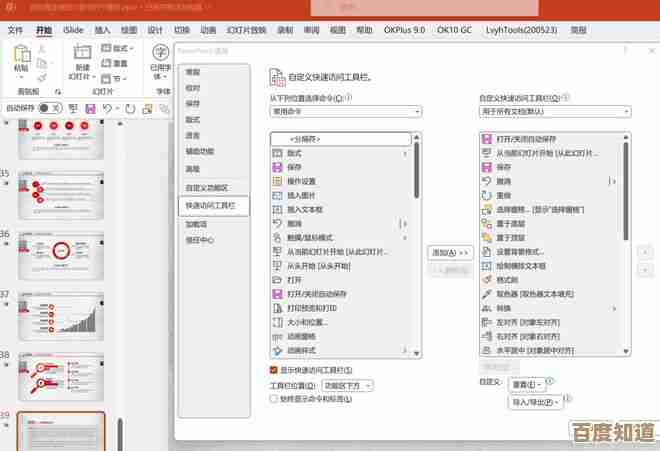Select 触摸/鼠标模式 in the left command list

[x=341, y=238]
